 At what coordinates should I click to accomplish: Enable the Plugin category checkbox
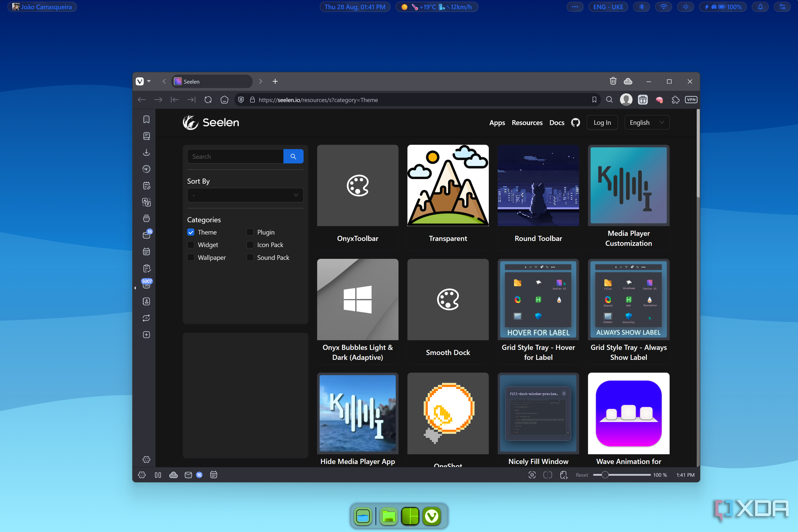click(x=250, y=232)
